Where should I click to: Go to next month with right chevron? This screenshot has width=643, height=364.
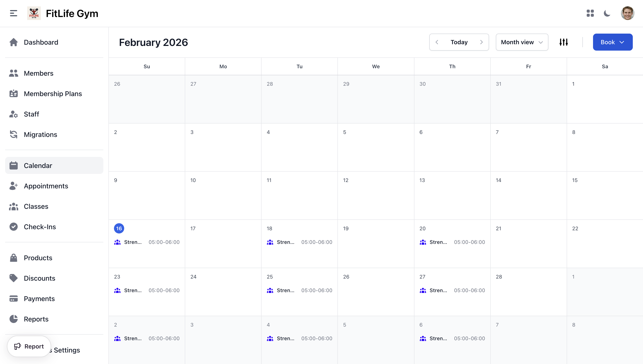click(482, 42)
